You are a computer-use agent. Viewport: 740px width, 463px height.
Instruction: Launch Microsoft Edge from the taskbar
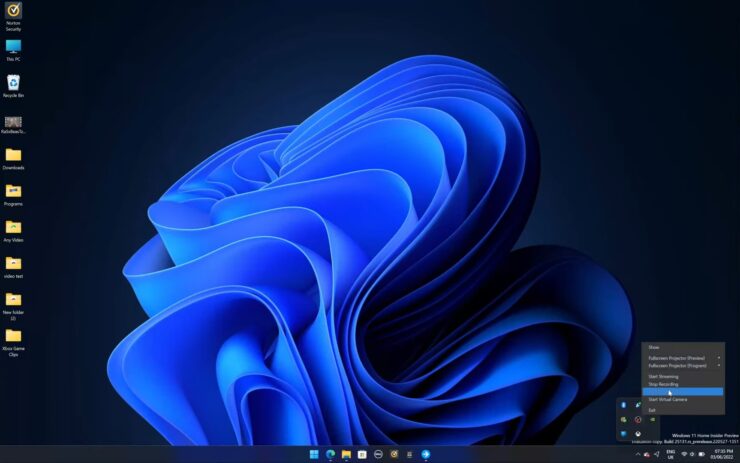click(330, 454)
